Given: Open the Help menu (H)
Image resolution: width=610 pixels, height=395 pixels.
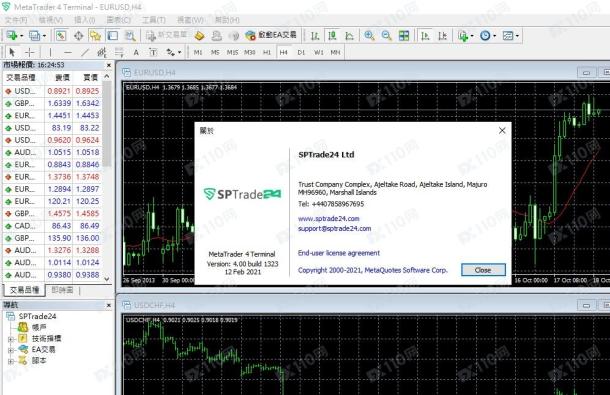Looking at the screenshot, I should 227,20.
